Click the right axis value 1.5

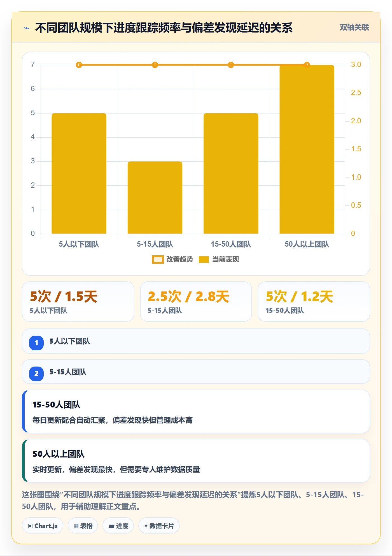pos(356,149)
